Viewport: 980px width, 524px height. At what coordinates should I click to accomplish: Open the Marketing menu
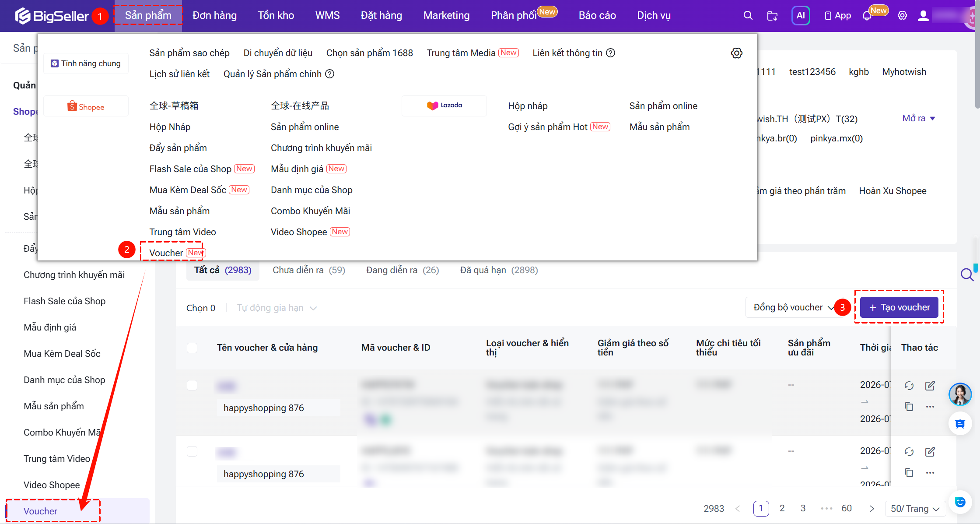click(447, 16)
